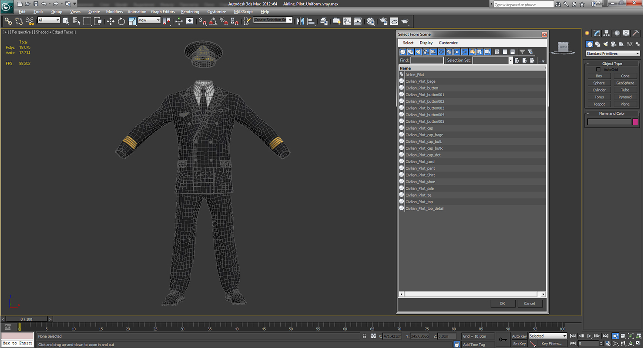
Task: Open the Mirror tool
Action: 300,21
